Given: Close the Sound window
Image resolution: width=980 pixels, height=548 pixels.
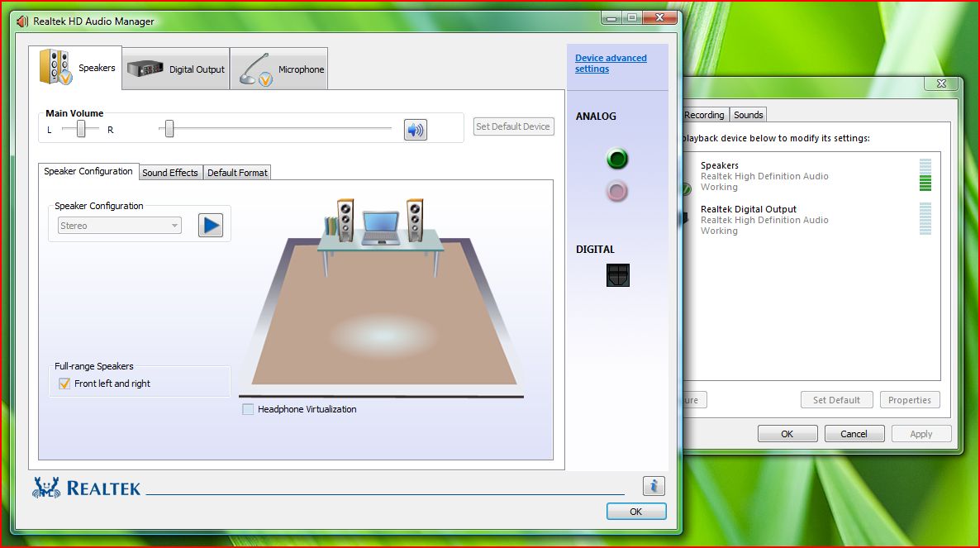Looking at the screenshot, I should coord(941,83).
